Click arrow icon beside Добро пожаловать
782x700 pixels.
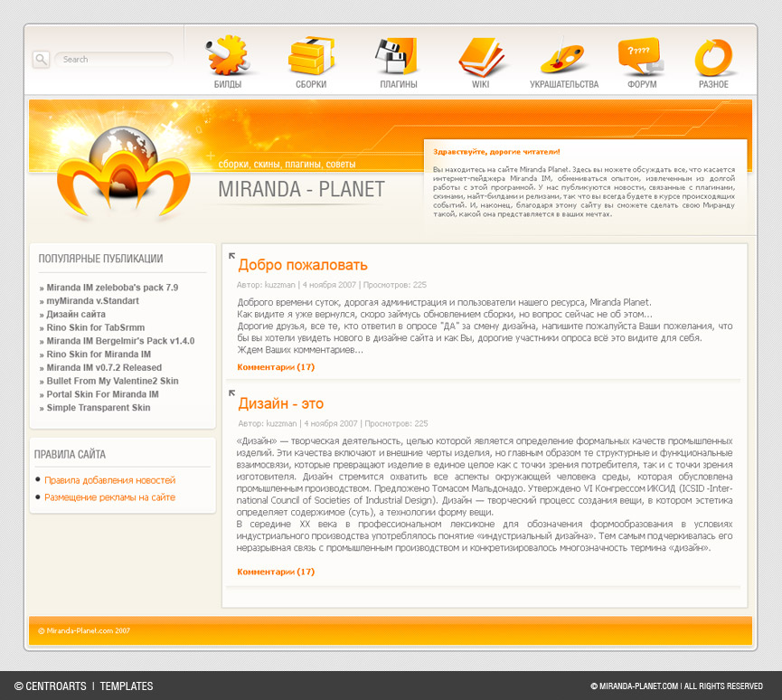[x=232, y=256]
